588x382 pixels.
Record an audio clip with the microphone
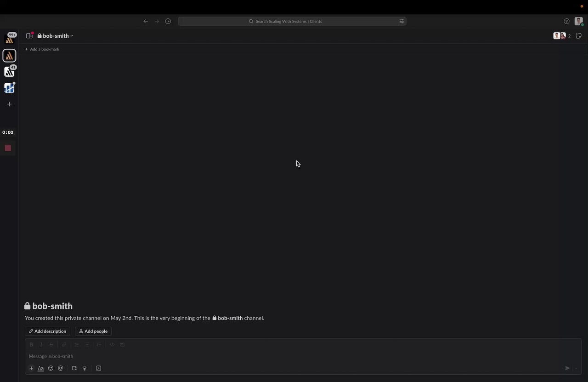pyautogui.click(x=85, y=368)
